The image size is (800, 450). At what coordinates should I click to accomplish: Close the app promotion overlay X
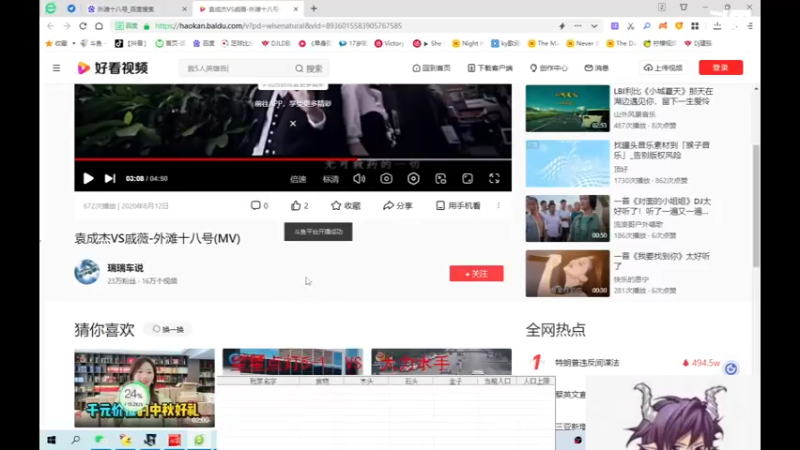[x=293, y=123]
